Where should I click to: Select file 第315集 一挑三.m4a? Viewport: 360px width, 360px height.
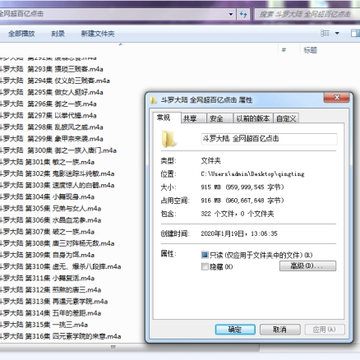[44, 325]
